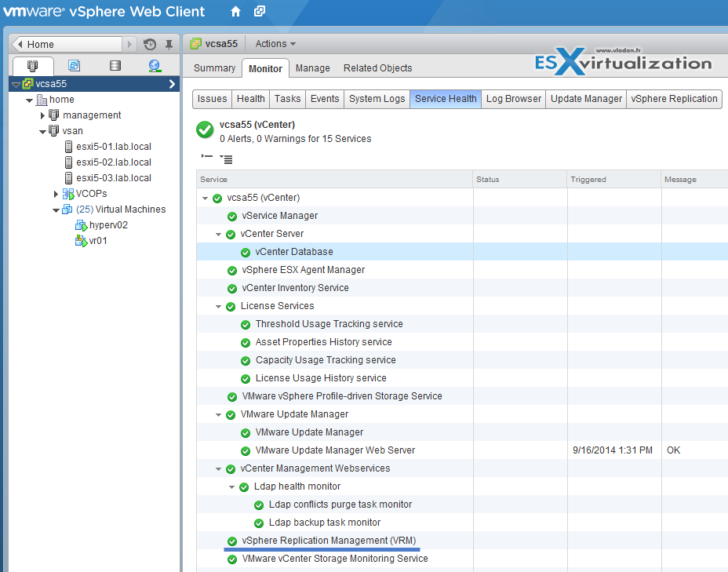Go back using the Home navigation button

67,45
